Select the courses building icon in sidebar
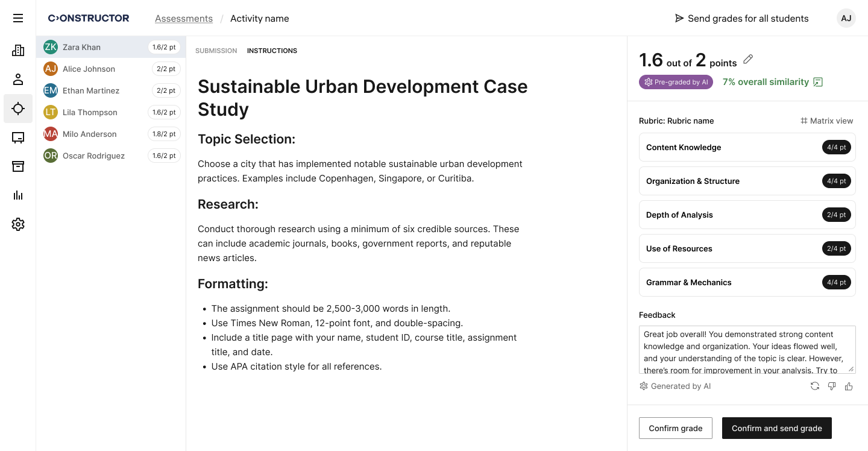The width and height of the screenshot is (868, 451). click(x=18, y=51)
